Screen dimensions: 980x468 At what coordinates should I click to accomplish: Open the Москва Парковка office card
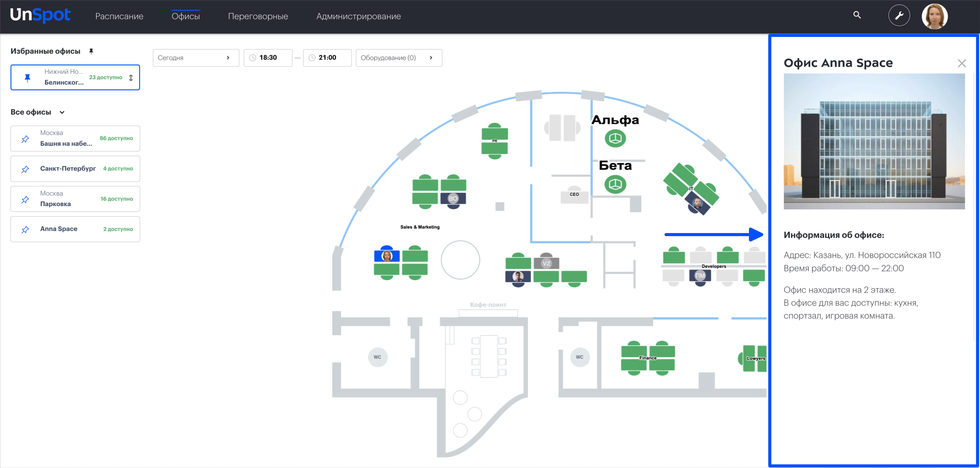point(75,199)
